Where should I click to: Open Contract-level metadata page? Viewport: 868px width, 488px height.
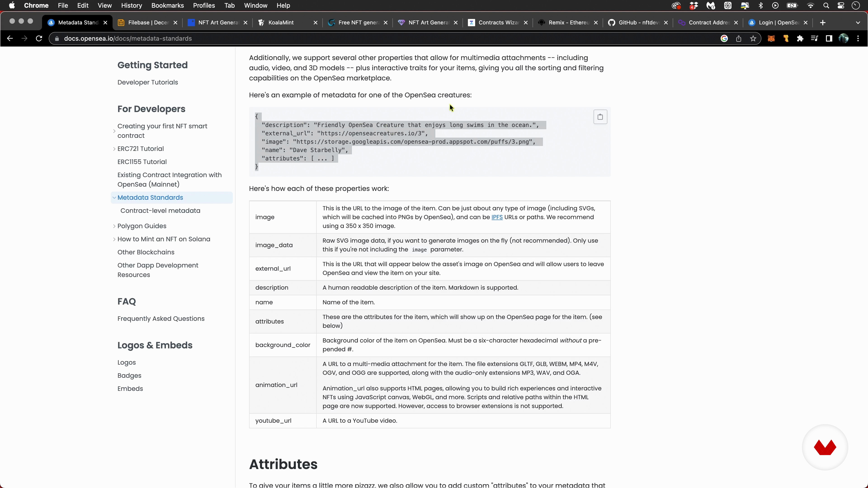click(160, 211)
